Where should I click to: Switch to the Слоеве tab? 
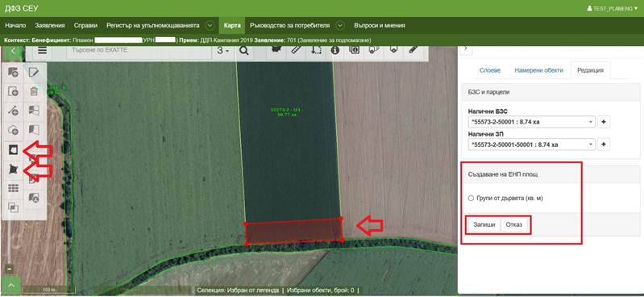pyautogui.click(x=489, y=70)
